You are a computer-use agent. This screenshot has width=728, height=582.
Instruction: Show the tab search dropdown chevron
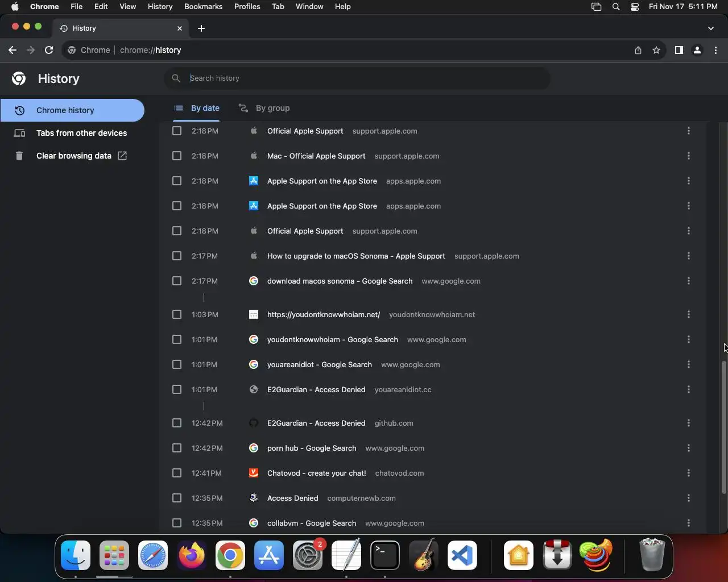click(x=711, y=28)
